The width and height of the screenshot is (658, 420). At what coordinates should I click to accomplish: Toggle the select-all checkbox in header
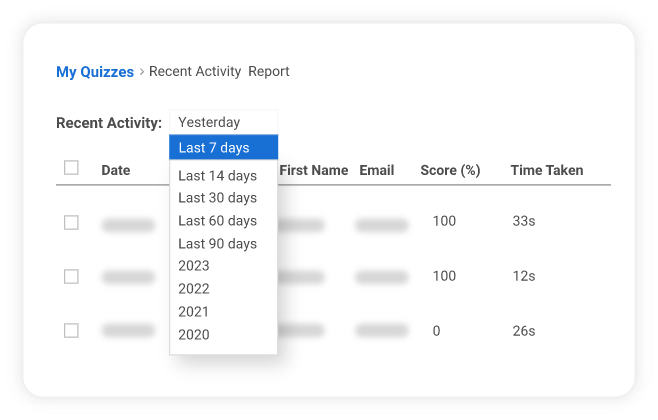point(71,168)
